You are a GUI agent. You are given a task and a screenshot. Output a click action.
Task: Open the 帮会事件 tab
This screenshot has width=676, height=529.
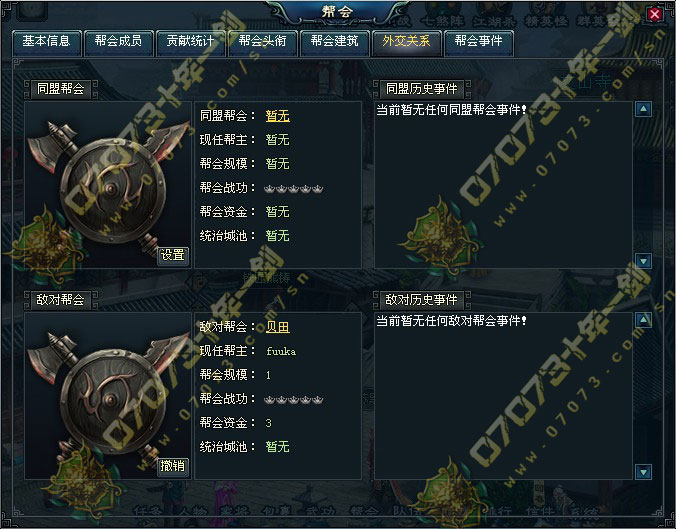(478, 42)
